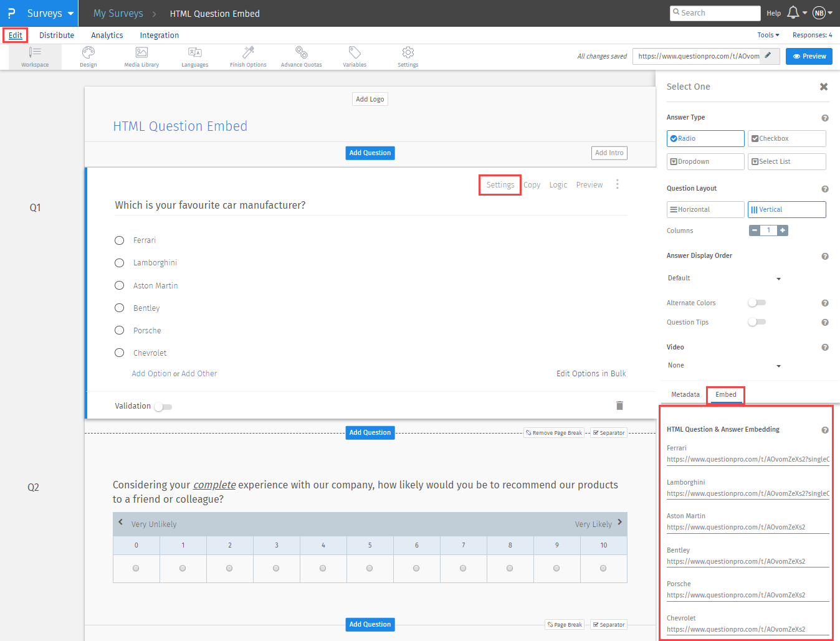Select the Lamborghini radio option
840x641 pixels.
coord(120,263)
